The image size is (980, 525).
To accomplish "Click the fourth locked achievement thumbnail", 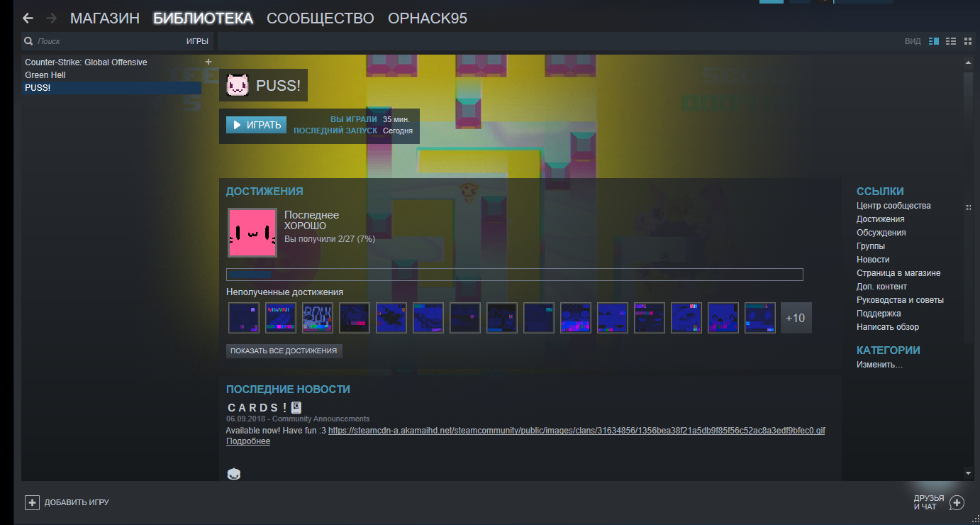I will pyautogui.click(x=355, y=318).
